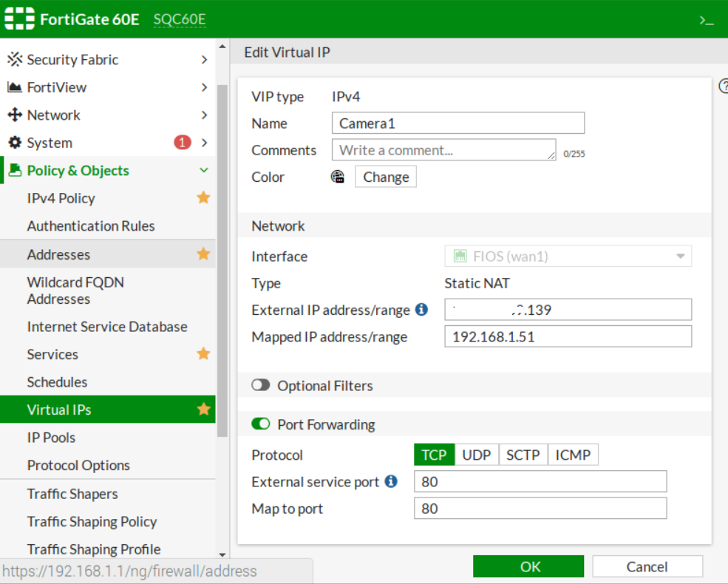Expand the Network menu chevron
Image resolution: width=728 pixels, height=584 pixels.
(x=204, y=115)
